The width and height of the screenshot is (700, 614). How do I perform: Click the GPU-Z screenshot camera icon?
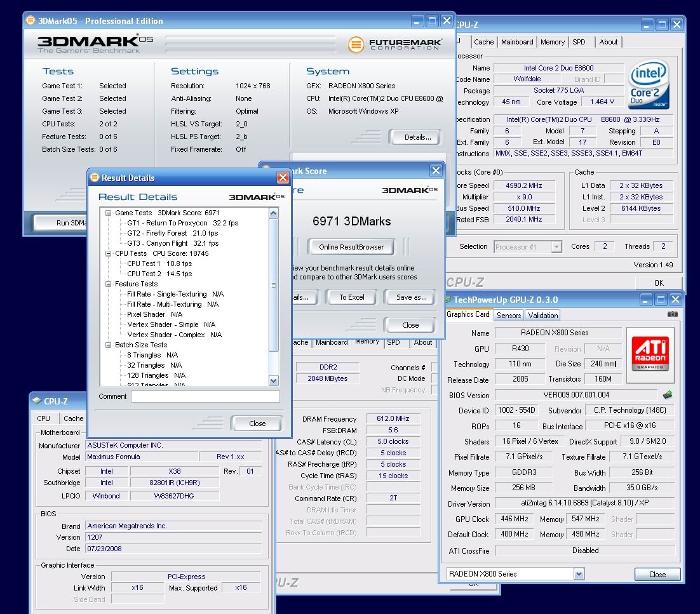click(x=672, y=314)
